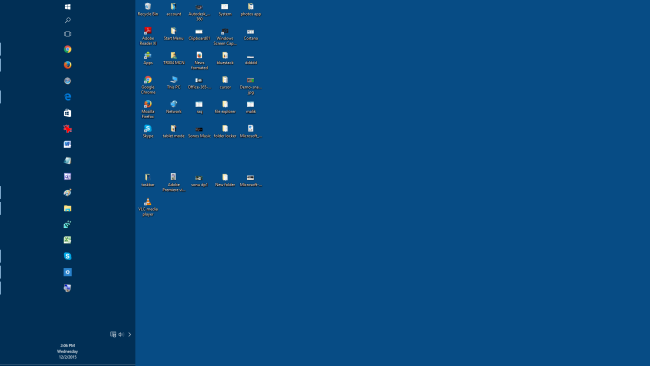The image size is (650, 366).
Task: Open the Windows Start button in taskbar
Action: [68, 7]
